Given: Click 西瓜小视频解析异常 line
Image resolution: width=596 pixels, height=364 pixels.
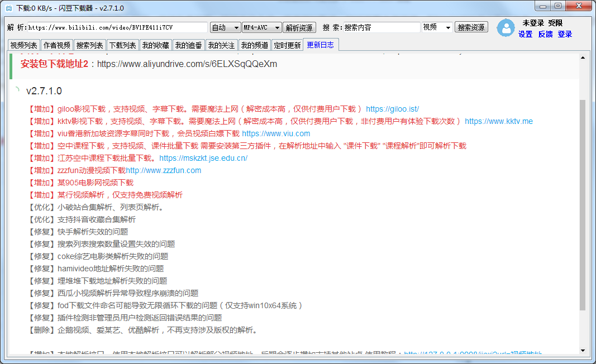Looking at the screenshot, I should pyautogui.click(x=113, y=293).
